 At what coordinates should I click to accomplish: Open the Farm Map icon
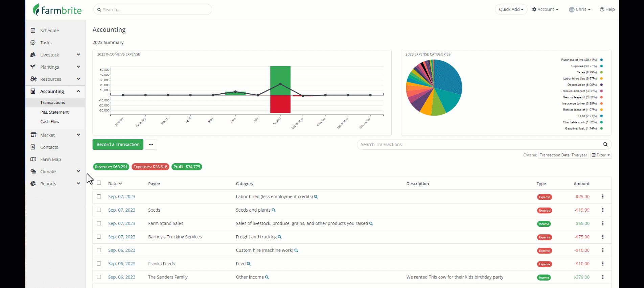pos(33,159)
